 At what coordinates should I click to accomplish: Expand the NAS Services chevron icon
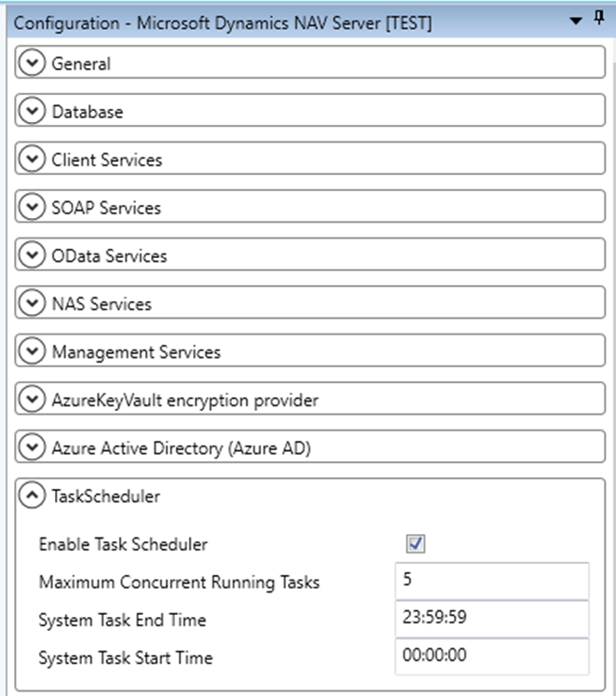point(32,303)
